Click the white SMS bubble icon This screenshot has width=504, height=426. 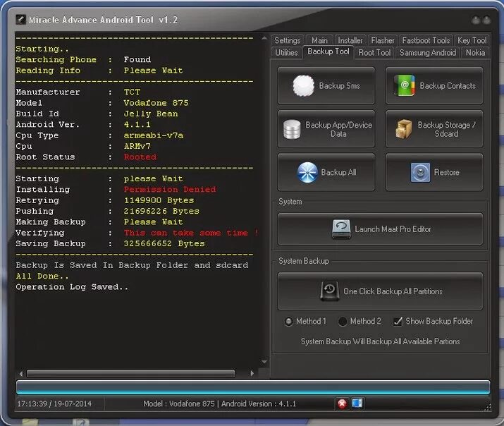(x=303, y=85)
